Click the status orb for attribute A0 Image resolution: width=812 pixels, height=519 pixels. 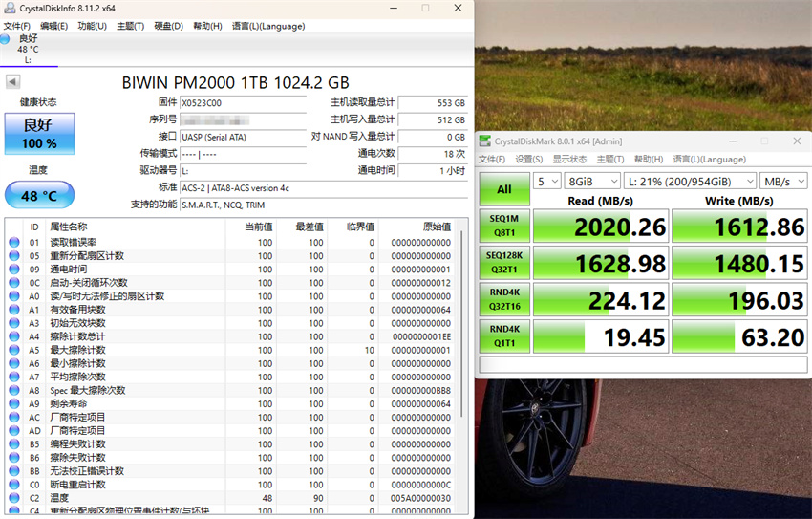[14, 295]
